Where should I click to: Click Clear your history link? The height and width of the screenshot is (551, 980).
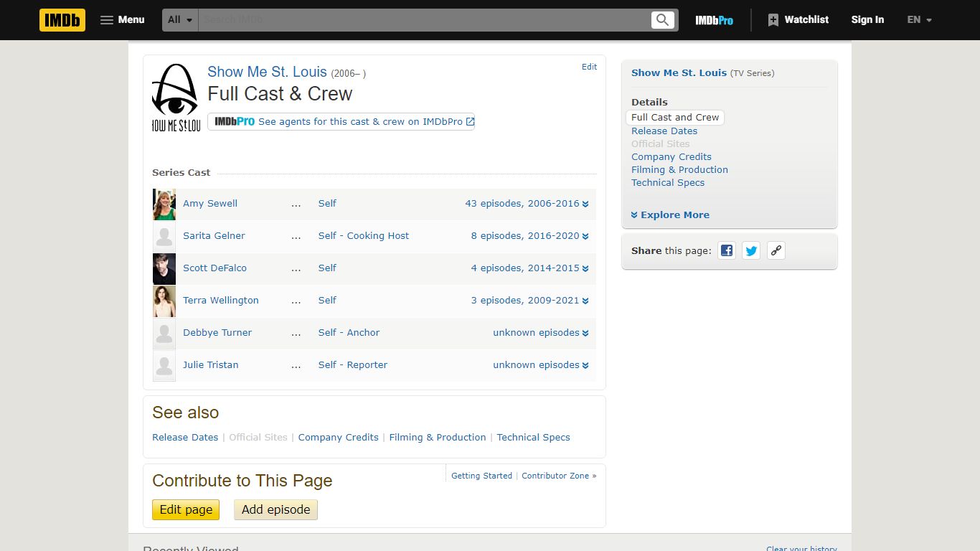pyautogui.click(x=801, y=548)
